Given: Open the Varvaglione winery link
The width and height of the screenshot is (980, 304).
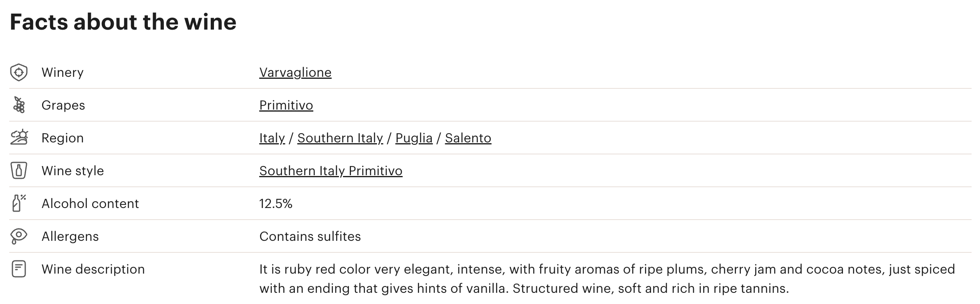Looking at the screenshot, I should (x=295, y=72).
